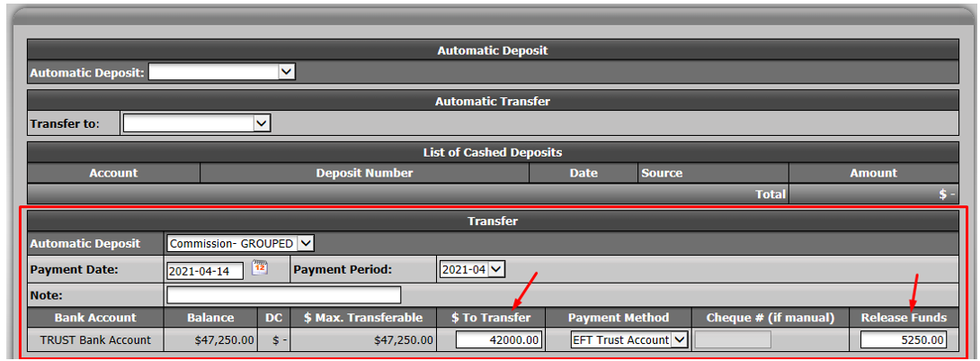The width and height of the screenshot is (980, 361).
Task: Expand the top Automatic Deposit dropdown
Action: coord(221,72)
